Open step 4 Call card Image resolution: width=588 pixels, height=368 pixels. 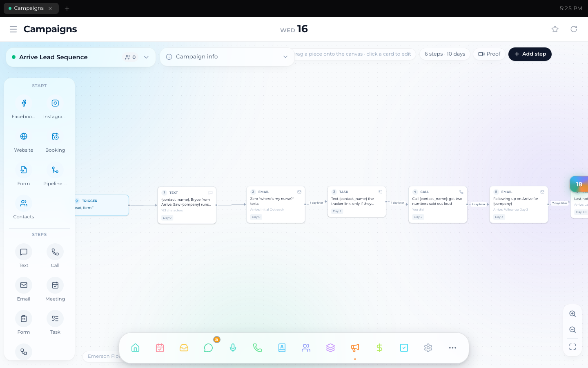[x=438, y=204]
